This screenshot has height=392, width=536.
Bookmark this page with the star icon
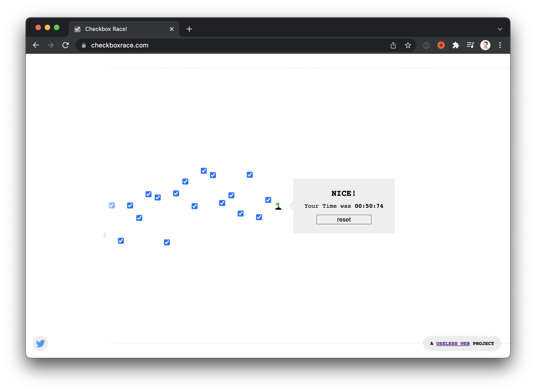click(x=408, y=45)
